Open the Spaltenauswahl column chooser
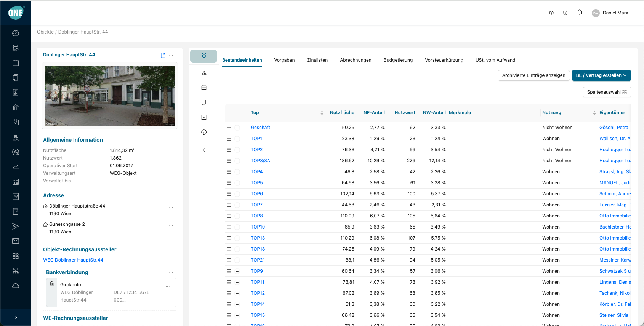 [x=607, y=92]
